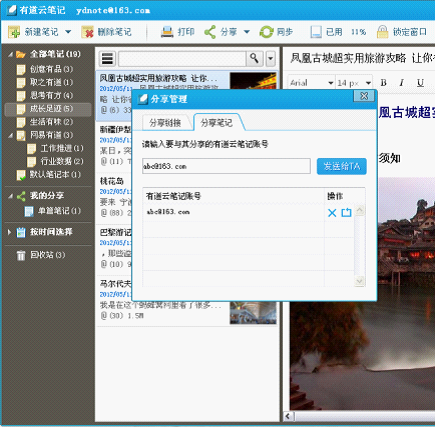
Task: Click the 同步 sync icon
Action: pyautogui.click(x=266, y=32)
